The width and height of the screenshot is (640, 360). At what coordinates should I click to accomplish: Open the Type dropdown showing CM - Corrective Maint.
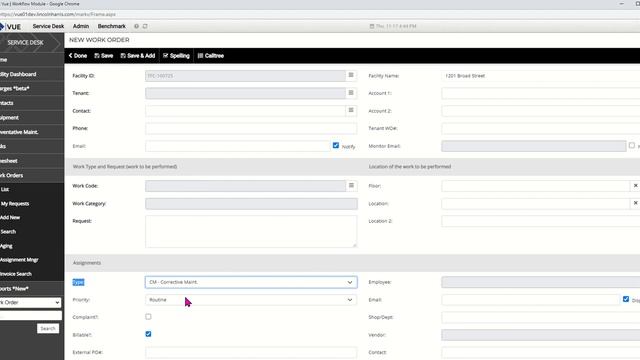251,282
